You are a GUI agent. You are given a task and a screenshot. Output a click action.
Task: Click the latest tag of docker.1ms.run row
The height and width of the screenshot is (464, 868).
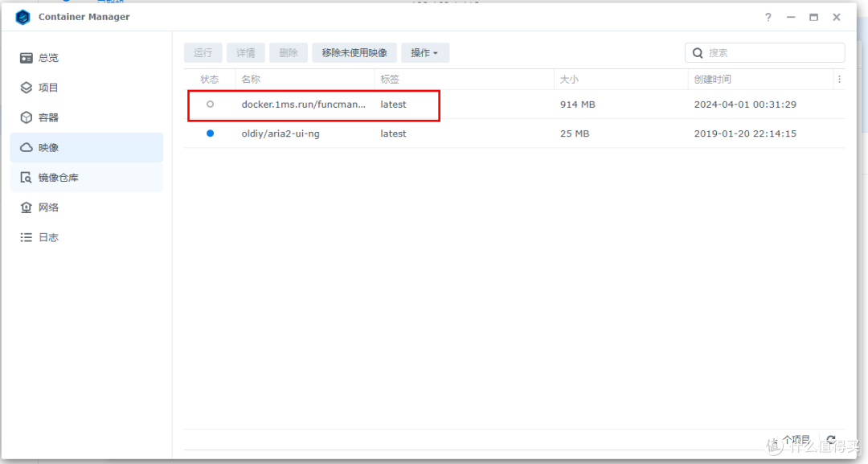coord(393,104)
